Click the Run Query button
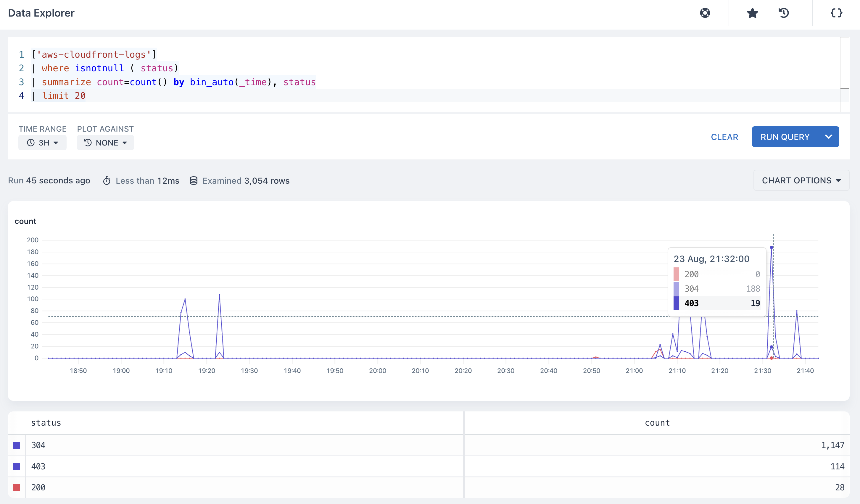 coord(785,137)
